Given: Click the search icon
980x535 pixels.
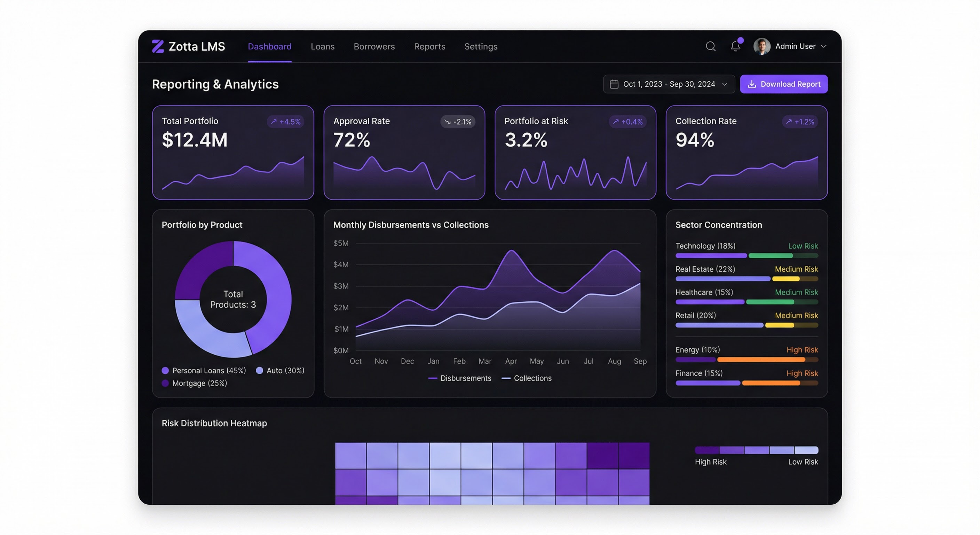Looking at the screenshot, I should pos(710,46).
